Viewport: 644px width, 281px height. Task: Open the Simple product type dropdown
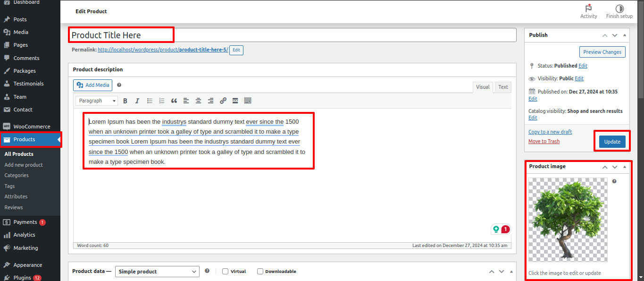(x=157, y=272)
